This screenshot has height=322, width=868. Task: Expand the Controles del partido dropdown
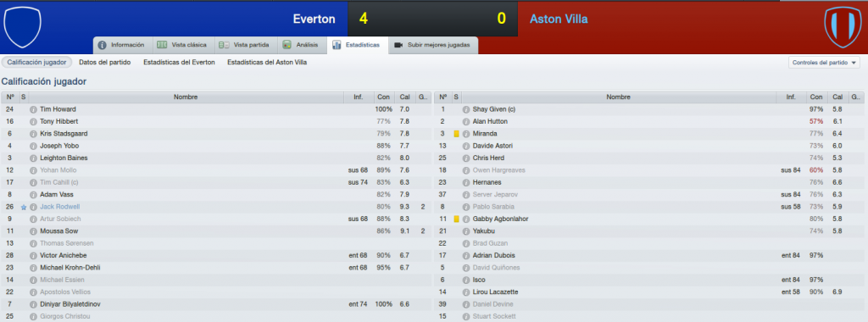(x=824, y=63)
